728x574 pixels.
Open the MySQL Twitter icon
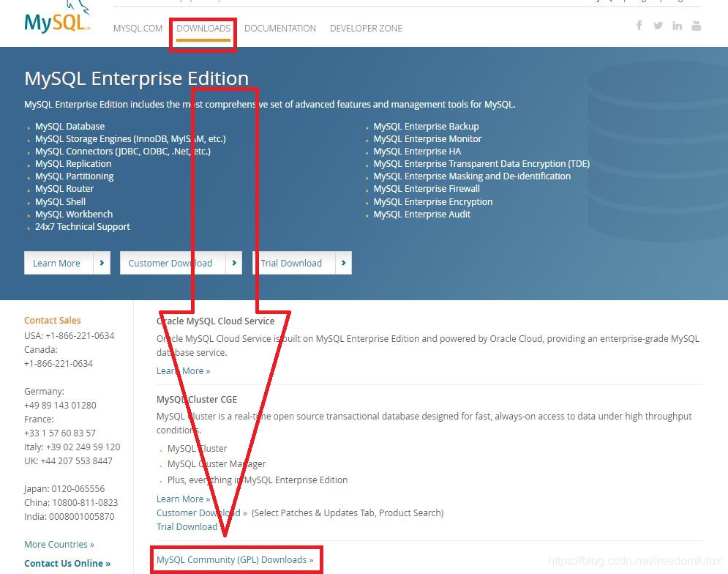click(658, 26)
